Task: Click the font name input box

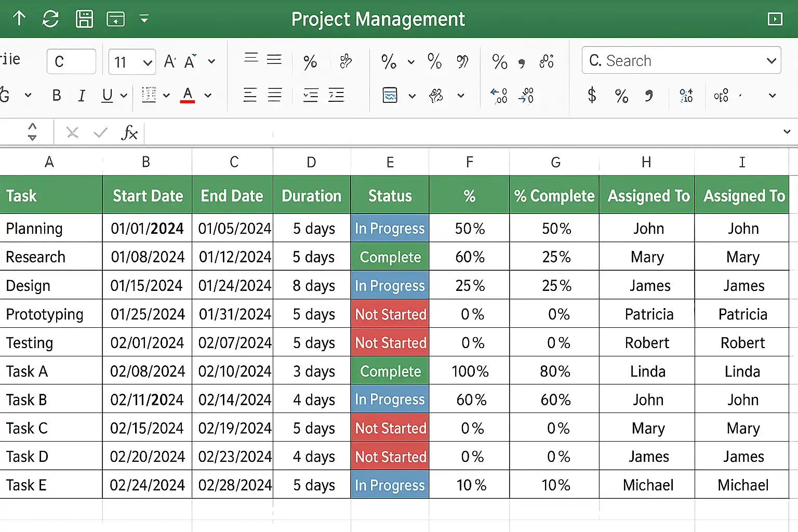Action: (x=71, y=62)
